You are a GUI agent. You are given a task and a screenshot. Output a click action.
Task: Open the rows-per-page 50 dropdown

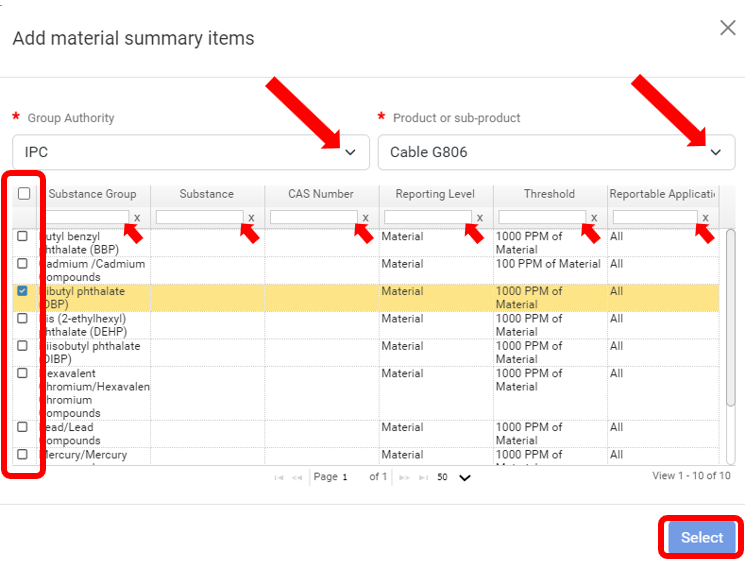[464, 478]
